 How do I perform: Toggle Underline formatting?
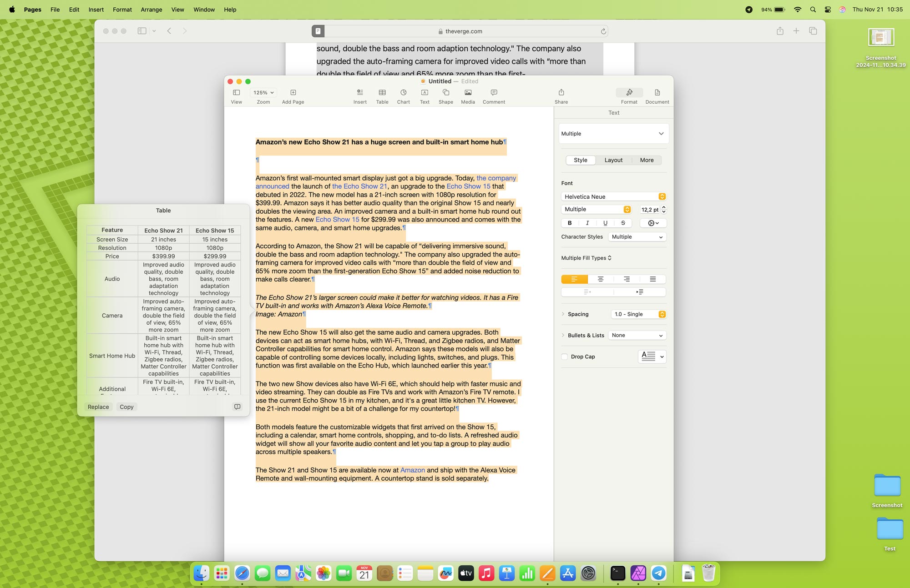[x=605, y=223]
